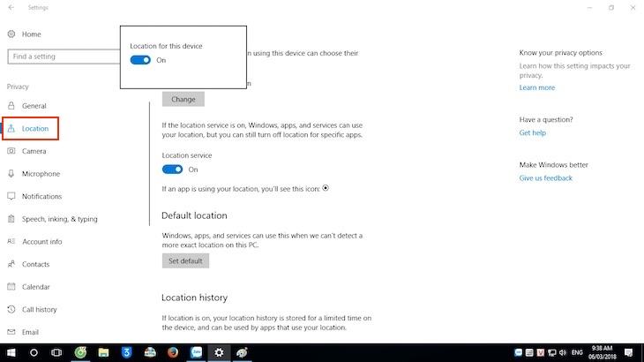Click the ENG language indicator
This screenshot has height=362, width=644.
click(x=577, y=352)
